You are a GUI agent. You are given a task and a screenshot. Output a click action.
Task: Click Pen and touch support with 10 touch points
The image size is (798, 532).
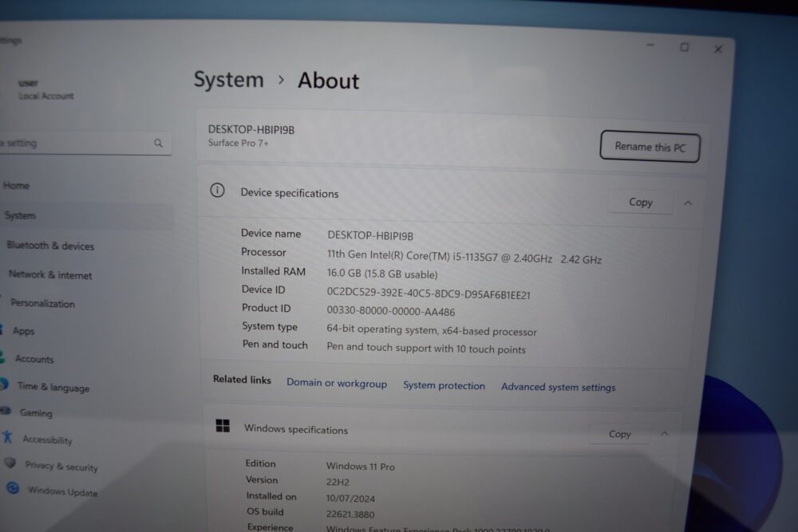pyautogui.click(x=425, y=349)
